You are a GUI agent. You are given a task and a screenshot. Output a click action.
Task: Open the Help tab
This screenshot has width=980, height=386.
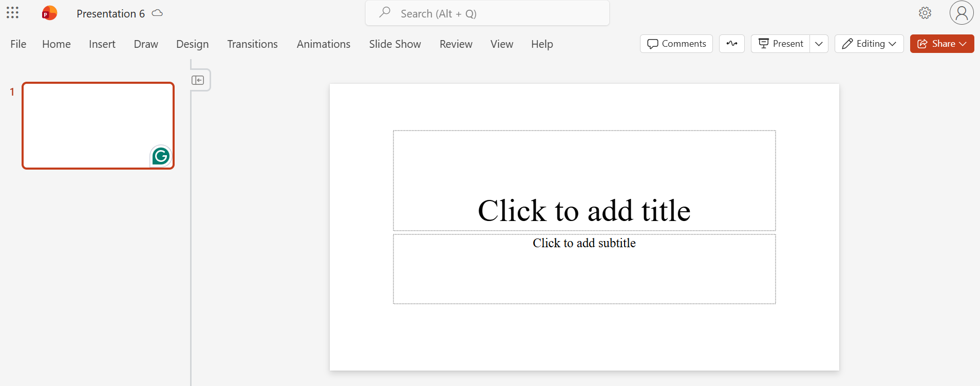pyautogui.click(x=542, y=44)
